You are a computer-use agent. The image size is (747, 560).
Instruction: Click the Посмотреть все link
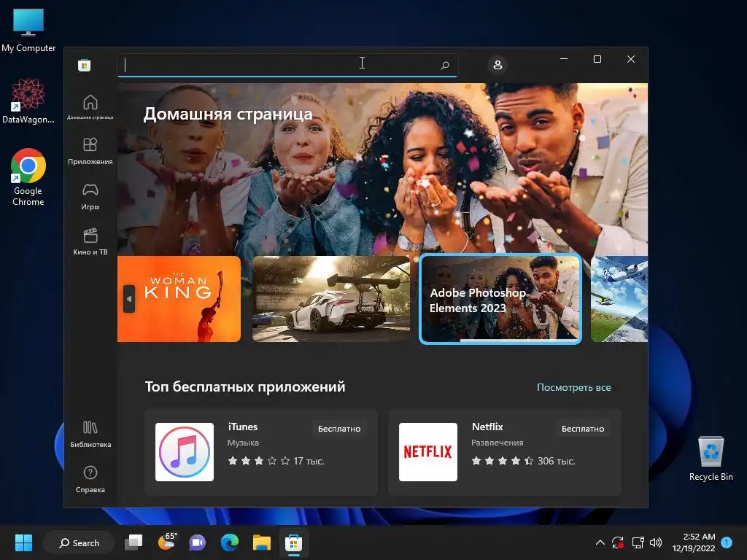point(573,388)
